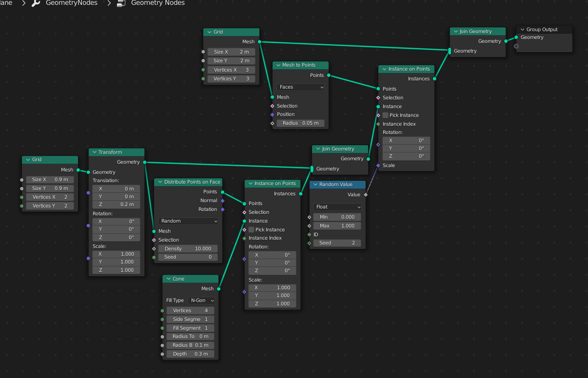Click the Density 10.000 slider field
The image size is (588, 378).
pyautogui.click(x=188, y=248)
